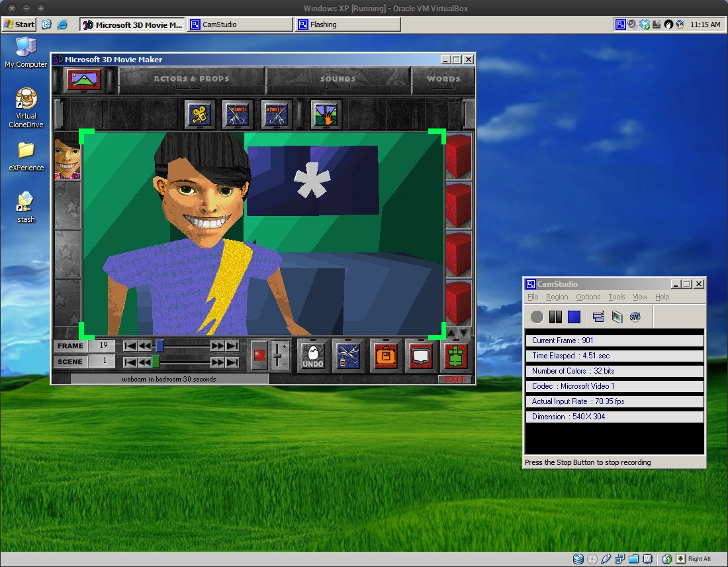Jump to first frame on FRAME row
The height and width of the screenshot is (567, 728).
(130, 346)
